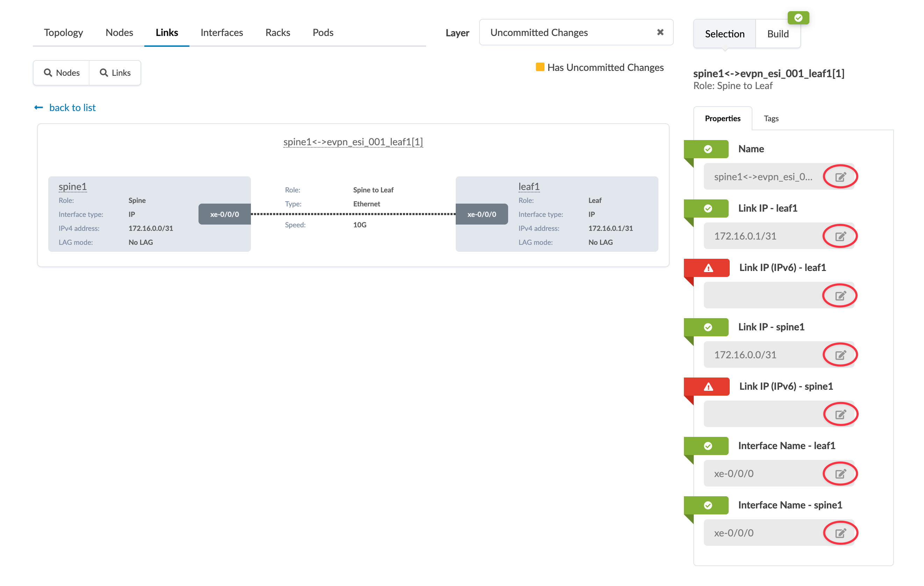Click the spine1 node link
The width and height of the screenshot is (924, 586).
click(73, 187)
